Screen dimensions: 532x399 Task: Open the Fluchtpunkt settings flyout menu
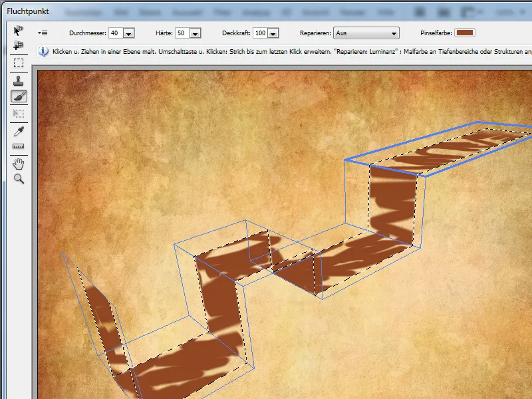[x=43, y=33]
